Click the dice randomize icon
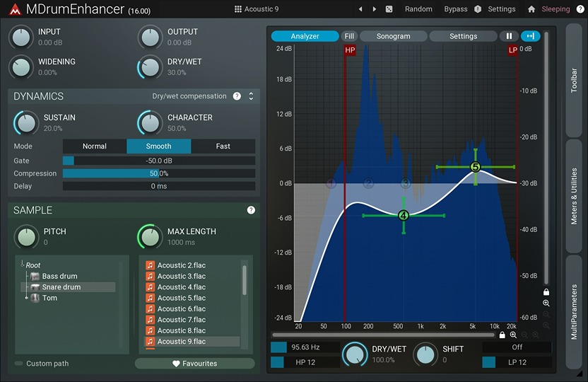Viewport: 588px width, 382px height. [x=389, y=9]
